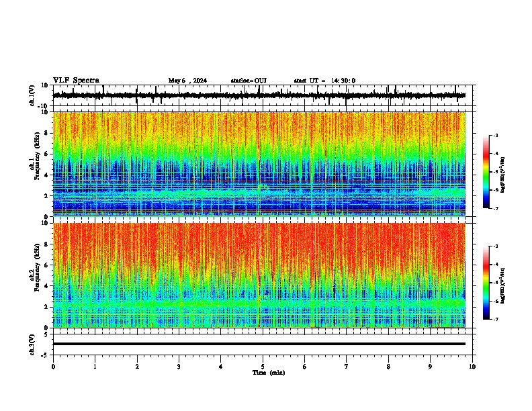Screen dimensions: 532x411
Task: Click the "VLF Spectra" plot title
Action: click(x=76, y=81)
